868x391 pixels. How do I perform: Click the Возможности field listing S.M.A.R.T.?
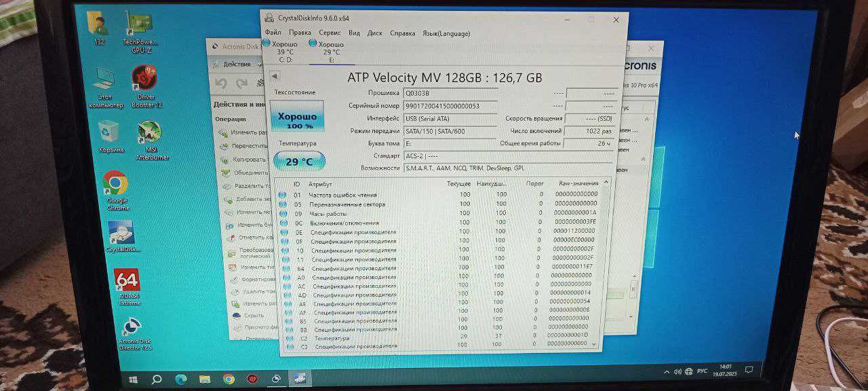[x=508, y=168]
